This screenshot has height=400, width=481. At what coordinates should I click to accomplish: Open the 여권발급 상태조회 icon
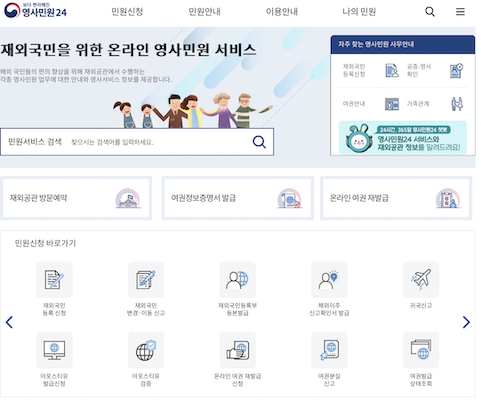[421, 350]
